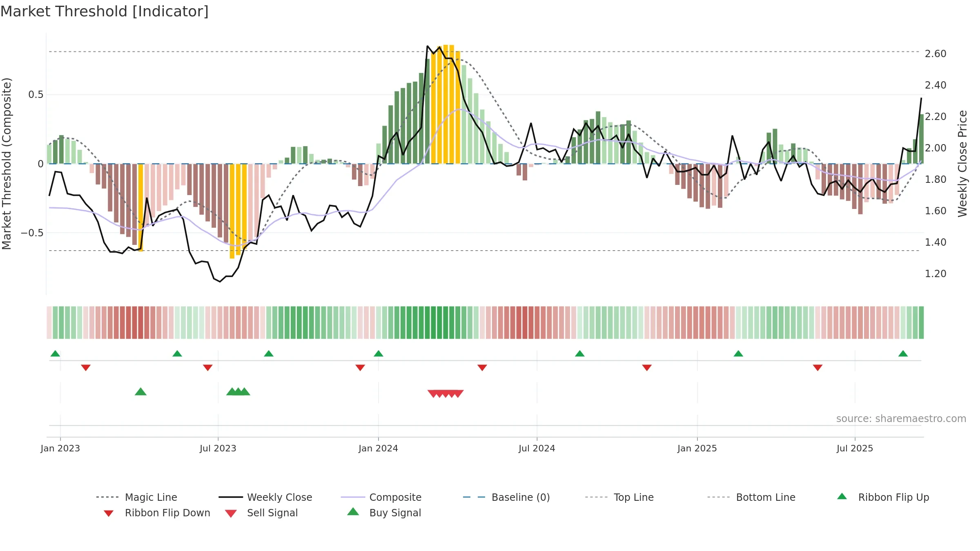Toggle the Magic Line legend entry
The image size is (980, 551).
(x=137, y=497)
